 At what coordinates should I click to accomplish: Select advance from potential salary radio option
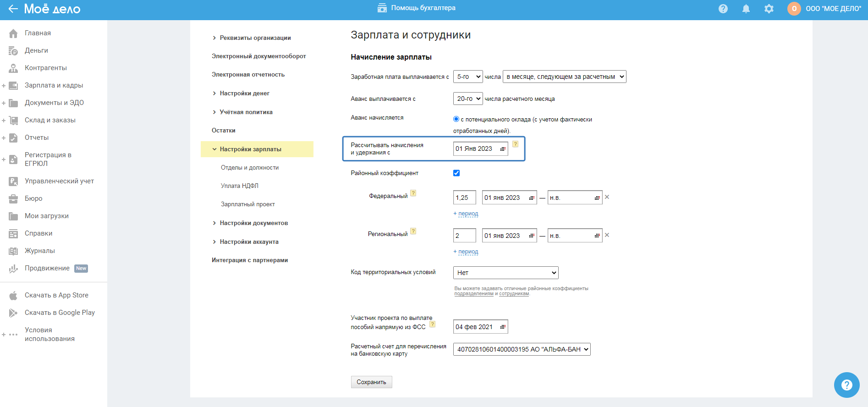click(456, 119)
